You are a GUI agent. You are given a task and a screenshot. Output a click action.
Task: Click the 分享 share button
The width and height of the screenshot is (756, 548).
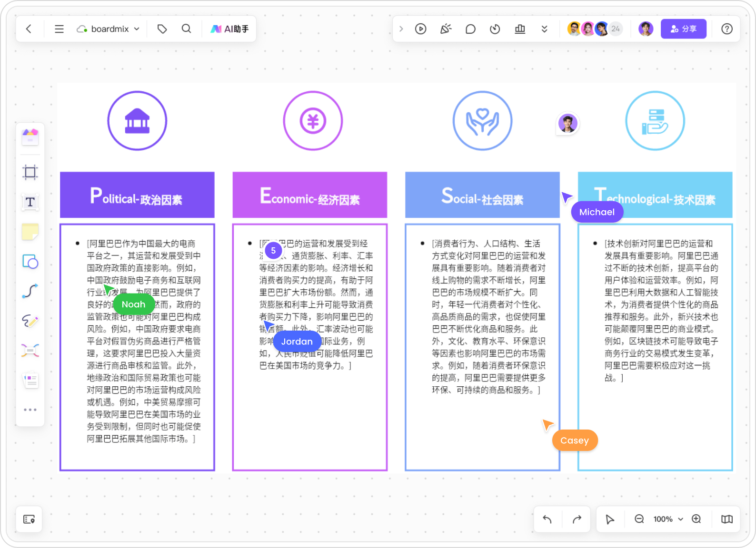point(684,29)
